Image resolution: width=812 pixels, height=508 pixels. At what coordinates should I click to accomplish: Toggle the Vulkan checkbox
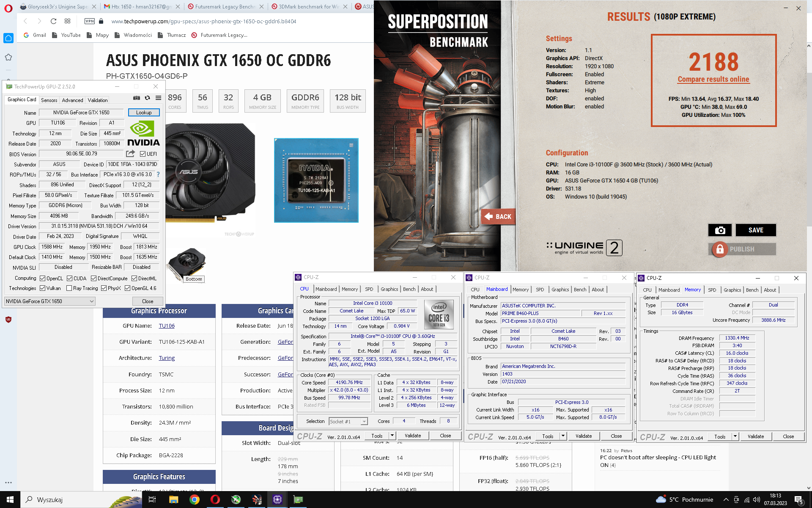point(43,288)
